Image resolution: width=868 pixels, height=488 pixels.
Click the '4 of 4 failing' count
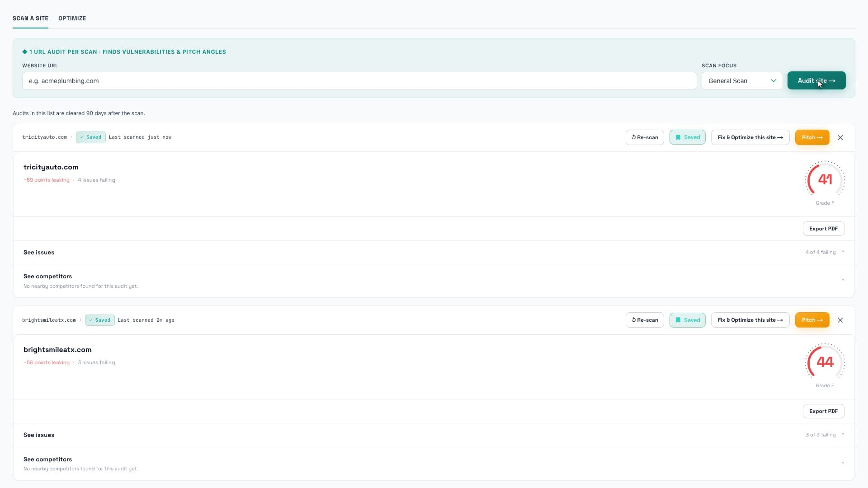[x=821, y=252]
